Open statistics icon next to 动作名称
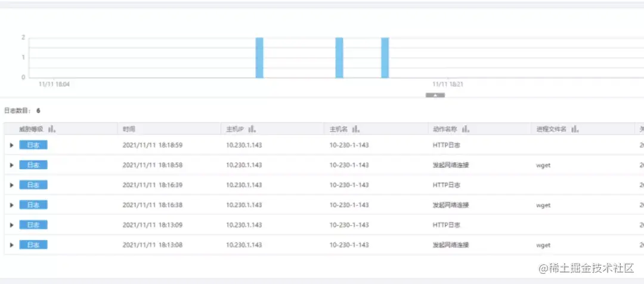Viewport: 644px width, 284px height. click(466, 129)
